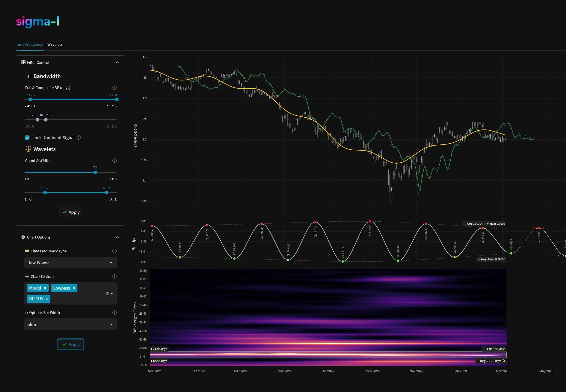Clear all selected Chart Features with the circle-x icon

point(107,293)
